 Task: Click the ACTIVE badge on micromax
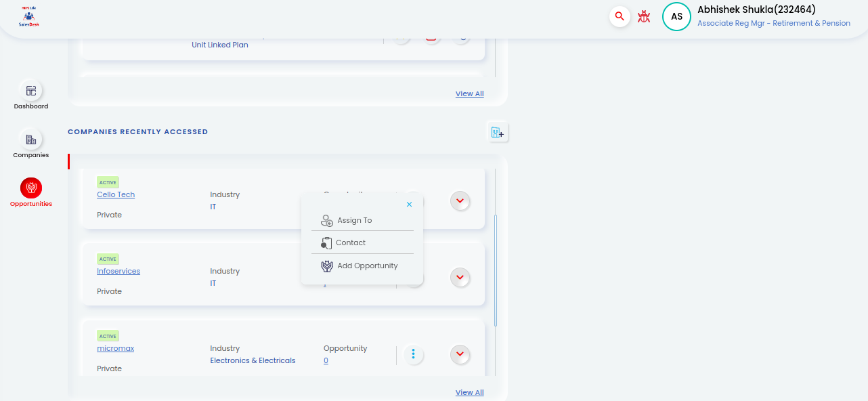pyautogui.click(x=108, y=336)
